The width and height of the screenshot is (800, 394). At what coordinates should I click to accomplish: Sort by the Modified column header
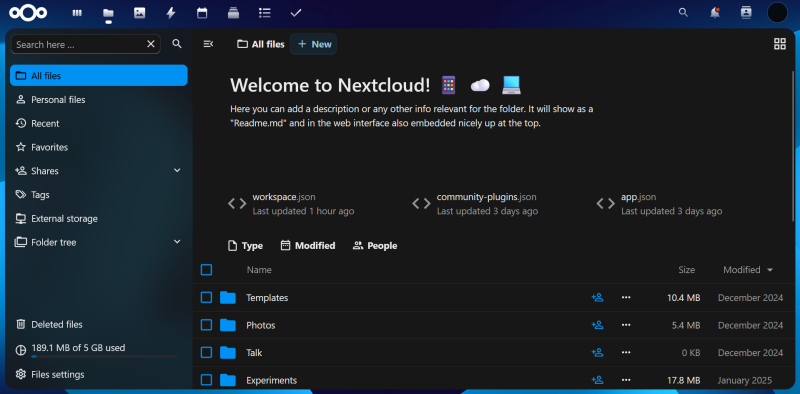pos(748,269)
